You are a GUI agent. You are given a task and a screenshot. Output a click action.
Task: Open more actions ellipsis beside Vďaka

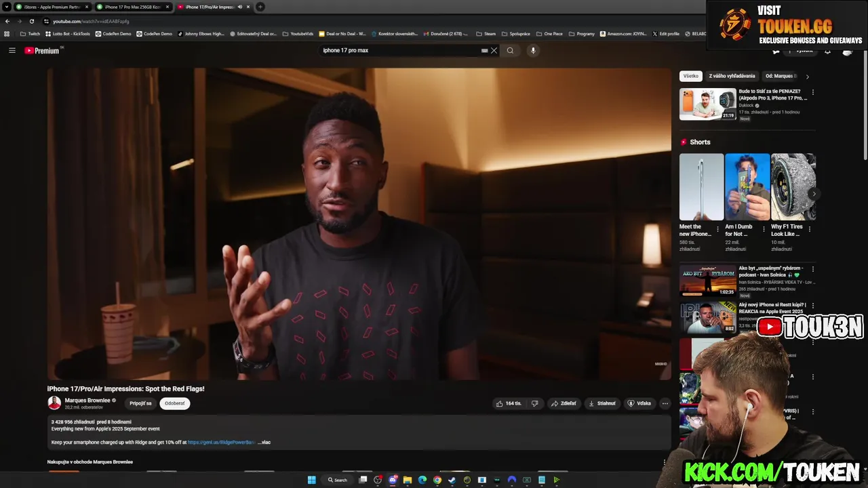(665, 403)
